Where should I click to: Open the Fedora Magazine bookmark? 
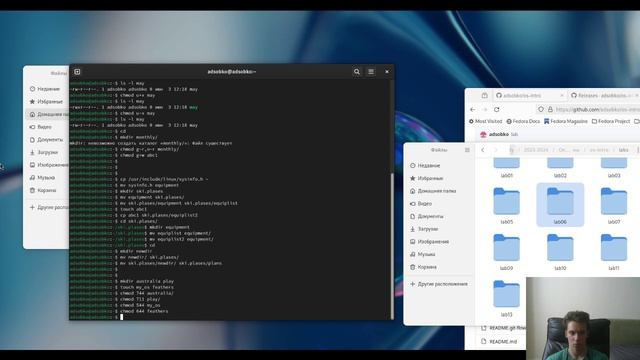(566, 121)
